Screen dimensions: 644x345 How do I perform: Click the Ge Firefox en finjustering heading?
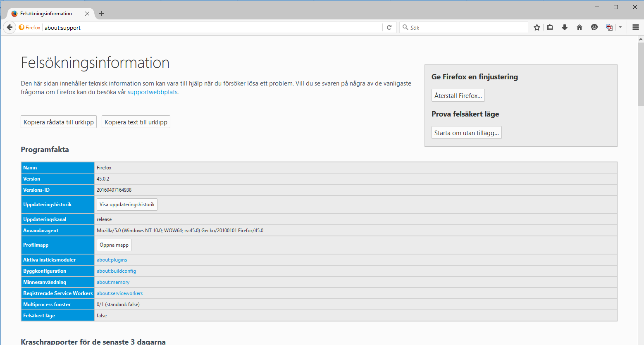[475, 77]
